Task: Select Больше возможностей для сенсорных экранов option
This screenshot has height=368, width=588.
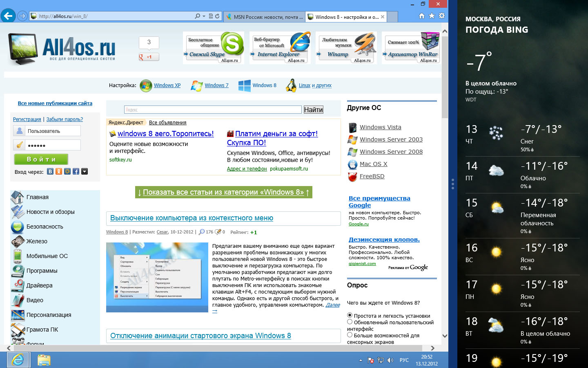Action: point(350,335)
